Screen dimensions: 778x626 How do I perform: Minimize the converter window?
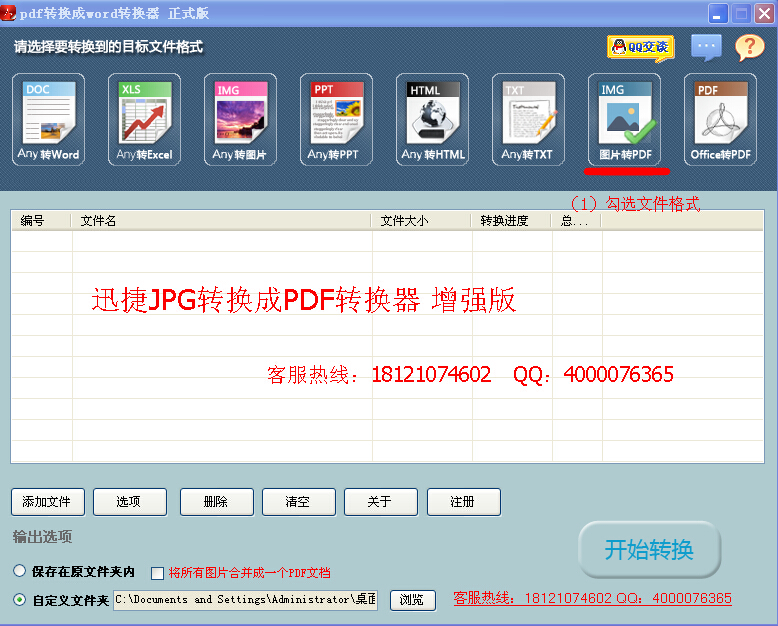click(x=717, y=13)
